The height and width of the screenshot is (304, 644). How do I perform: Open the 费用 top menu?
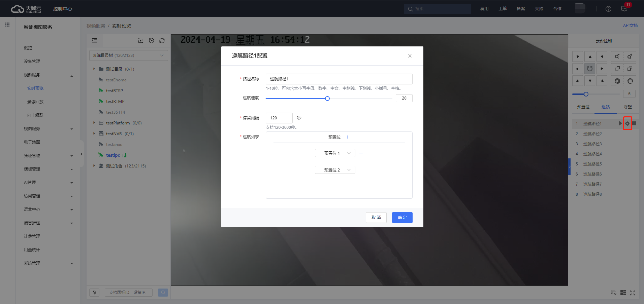point(484,9)
